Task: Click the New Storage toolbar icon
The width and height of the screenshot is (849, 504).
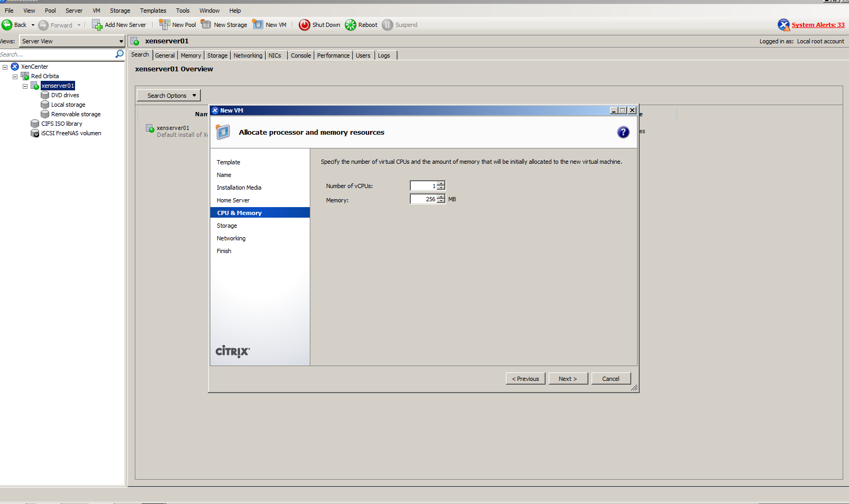Action: 206,25
